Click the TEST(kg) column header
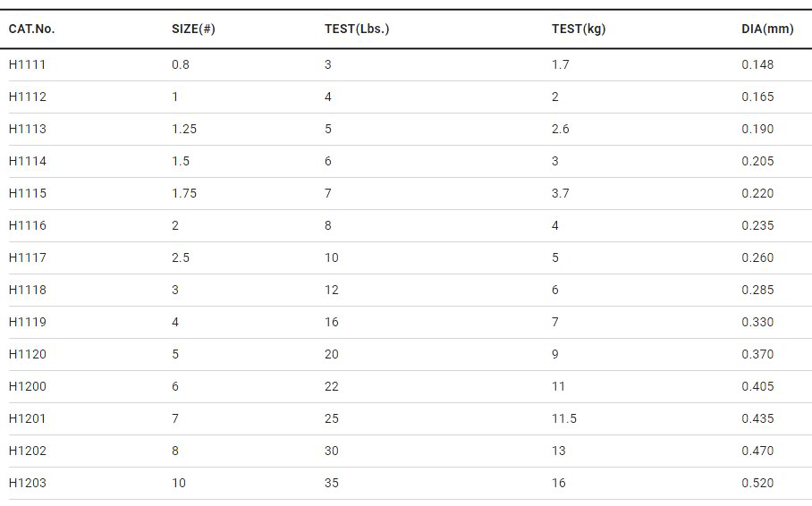Screen dimensions: 812x506 coord(578,29)
